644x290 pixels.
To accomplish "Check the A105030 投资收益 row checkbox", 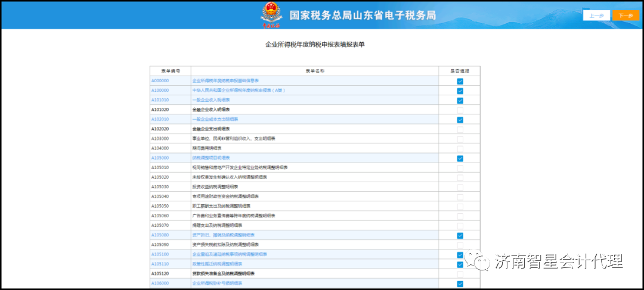I will point(460,187).
